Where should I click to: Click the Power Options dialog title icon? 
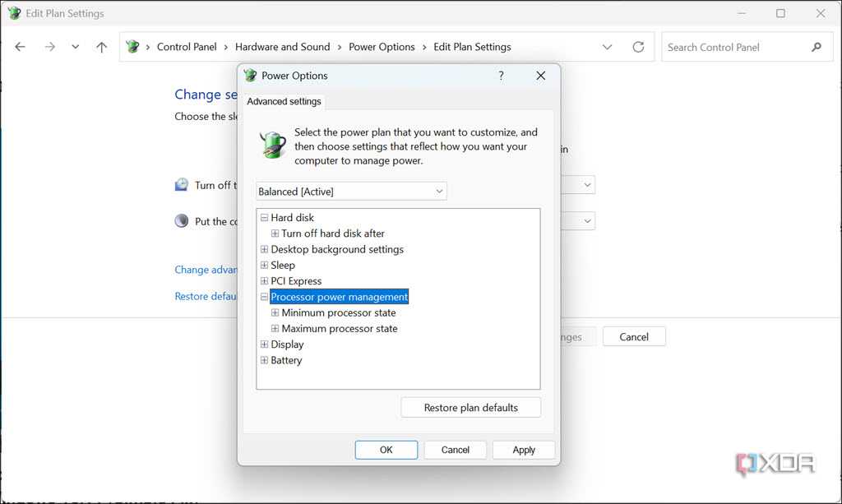pos(250,75)
